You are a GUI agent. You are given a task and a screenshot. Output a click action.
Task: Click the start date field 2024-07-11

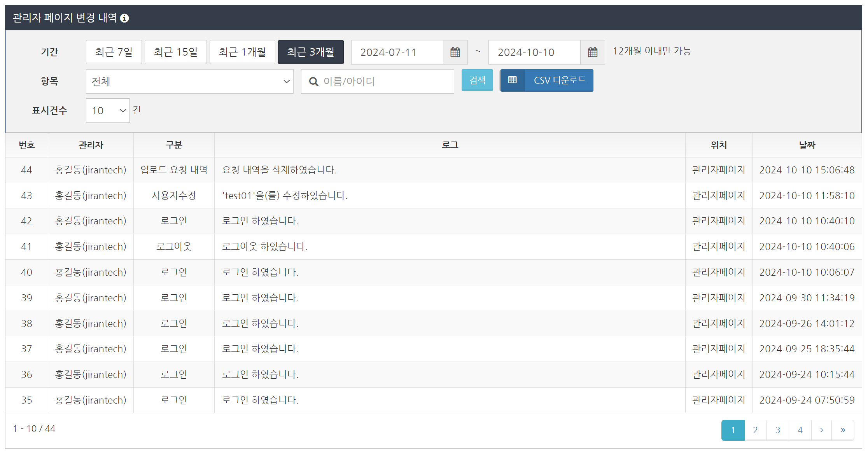click(x=397, y=52)
